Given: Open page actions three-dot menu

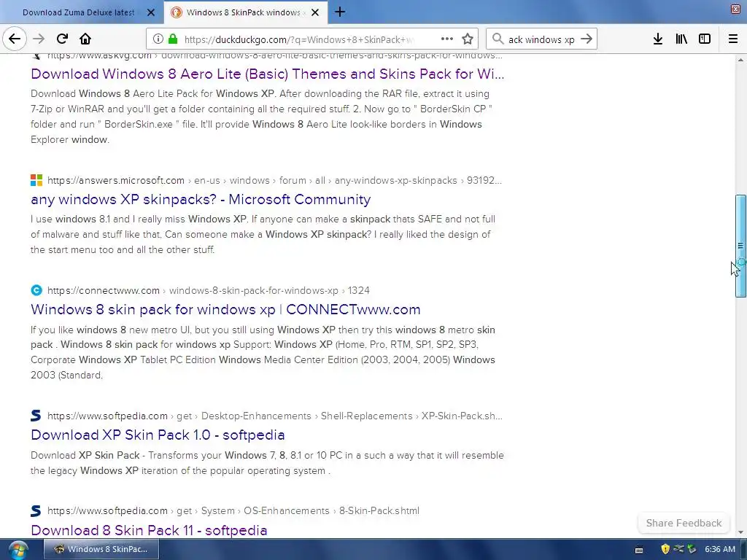Looking at the screenshot, I should (x=447, y=39).
